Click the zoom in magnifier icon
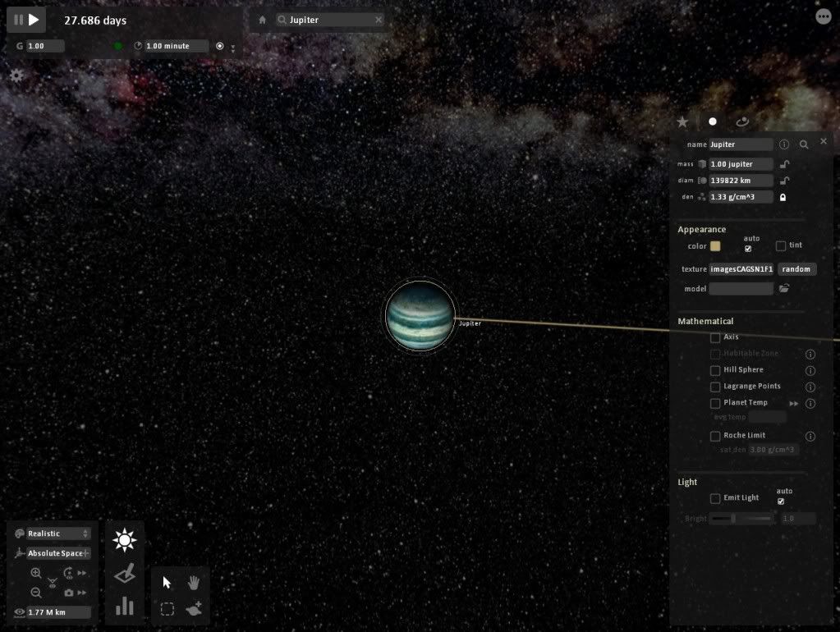The height and width of the screenshot is (632, 840). click(x=36, y=573)
